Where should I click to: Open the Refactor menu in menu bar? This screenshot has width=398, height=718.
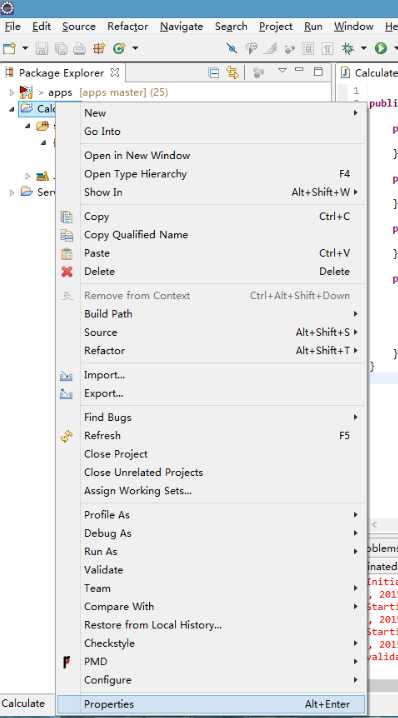click(128, 27)
